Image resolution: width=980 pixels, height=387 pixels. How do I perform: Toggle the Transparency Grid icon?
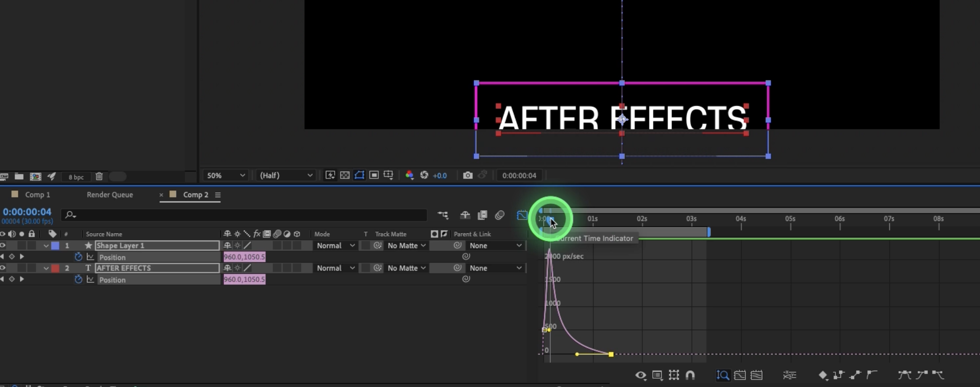(345, 175)
